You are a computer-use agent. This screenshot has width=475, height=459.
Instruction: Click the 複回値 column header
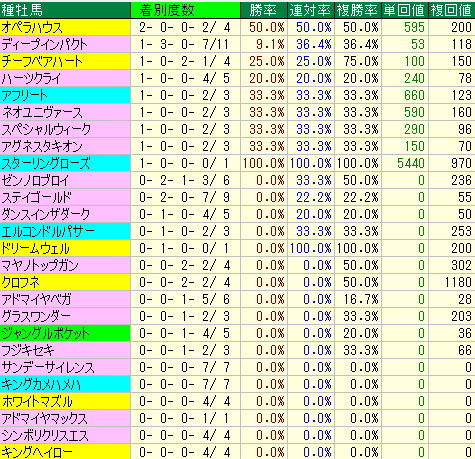(452, 10)
